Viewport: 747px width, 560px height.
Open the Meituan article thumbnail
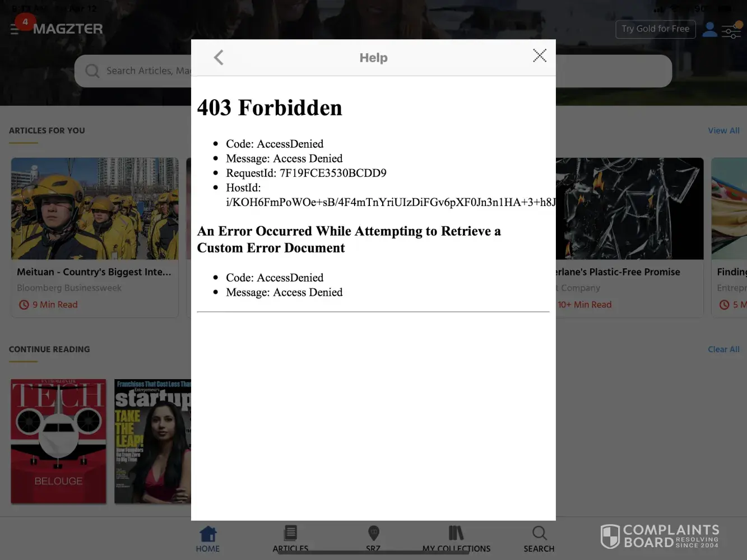[x=95, y=208]
